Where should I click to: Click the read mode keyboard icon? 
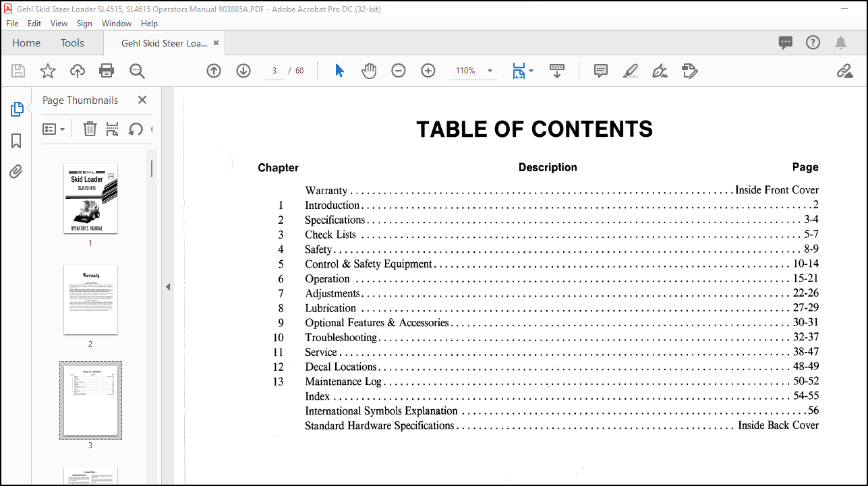click(x=557, y=71)
